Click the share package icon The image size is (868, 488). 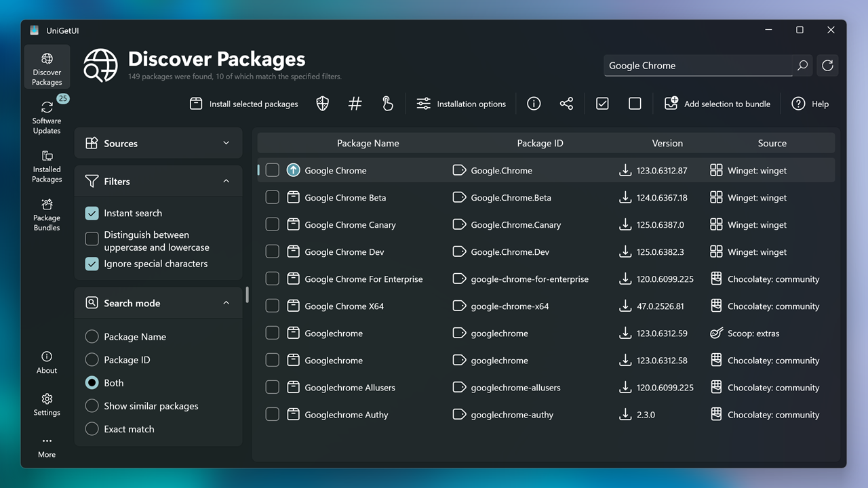[x=566, y=103]
